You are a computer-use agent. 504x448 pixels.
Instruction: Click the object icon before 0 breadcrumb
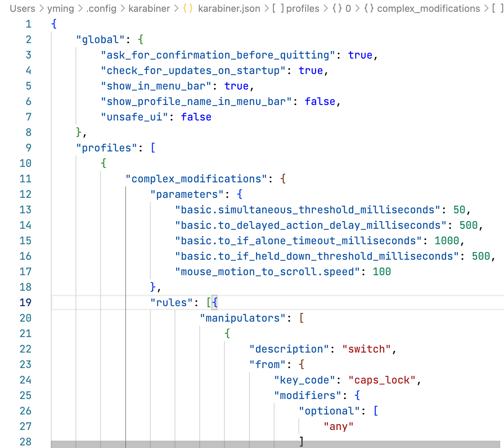click(x=337, y=8)
